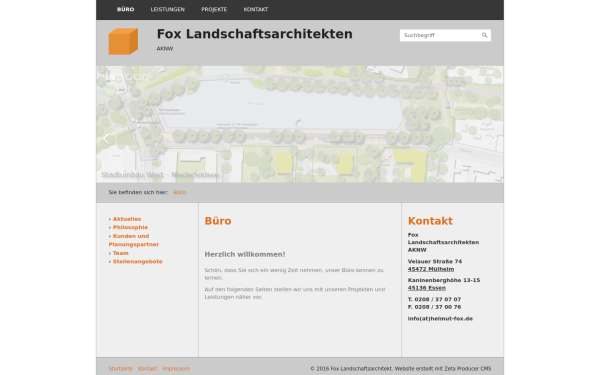Click the Stadtumbau West slide caption
This screenshot has height=375, width=600.
(160, 174)
